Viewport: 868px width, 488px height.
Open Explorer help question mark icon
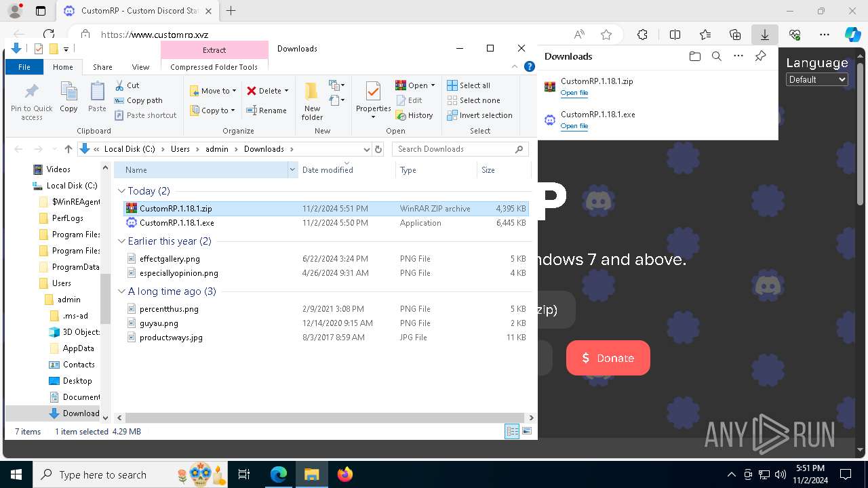pyautogui.click(x=530, y=66)
